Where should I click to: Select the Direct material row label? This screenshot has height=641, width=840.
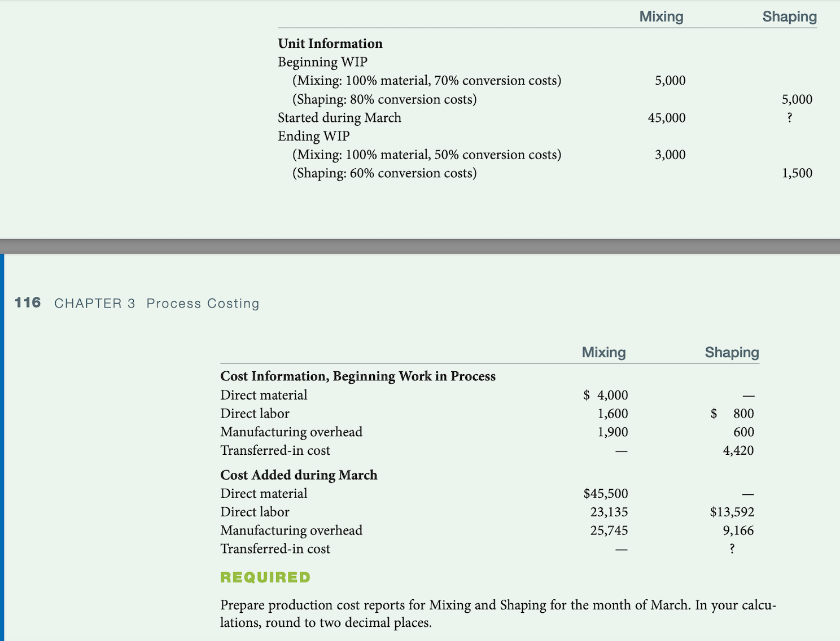coord(264,395)
